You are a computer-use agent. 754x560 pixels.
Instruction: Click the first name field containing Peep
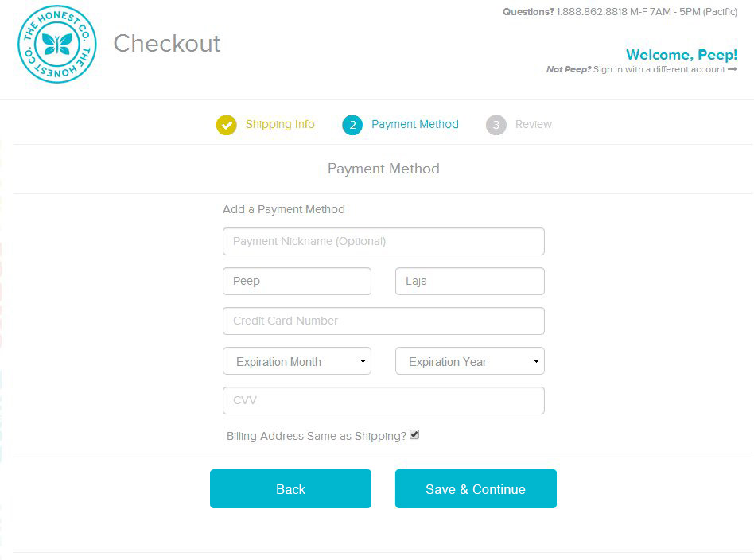(297, 281)
